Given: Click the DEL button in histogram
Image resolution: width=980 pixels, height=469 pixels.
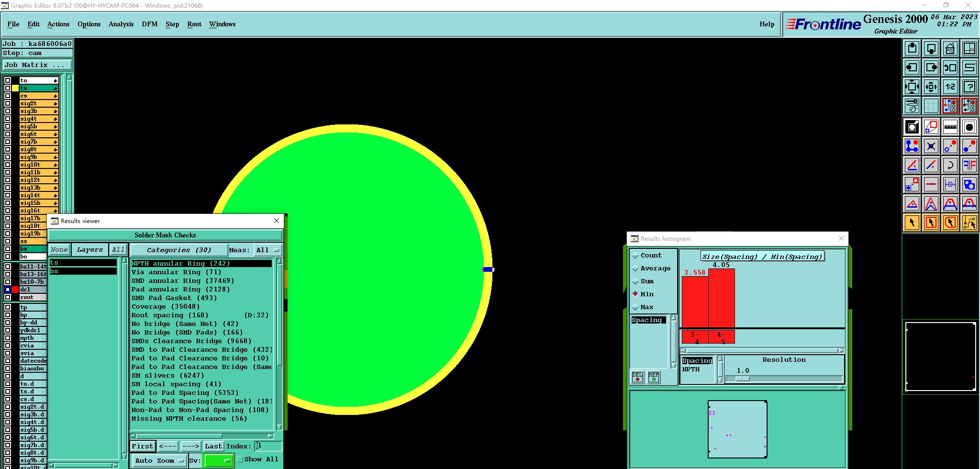Looking at the screenshot, I should coord(637,377).
